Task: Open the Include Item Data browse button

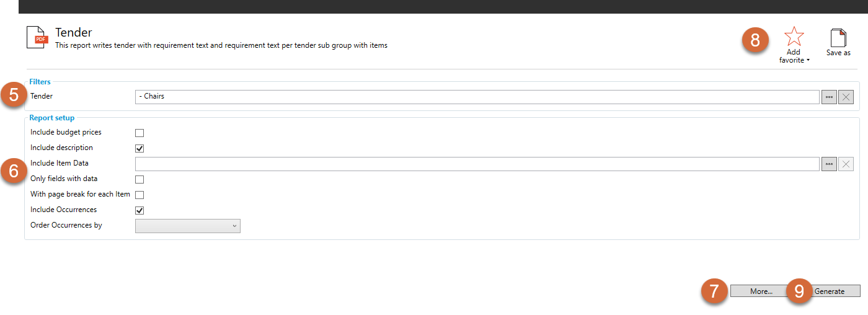Action: point(829,164)
